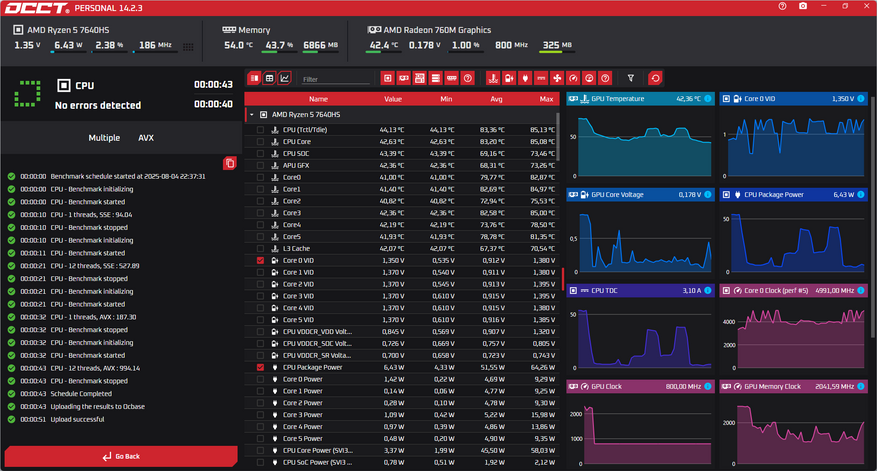Sort the table by Value column
Viewport: 877px width, 471px height.
[393, 99]
